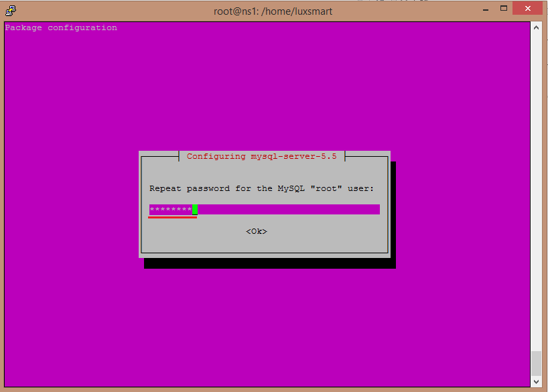The width and height of the screenshot is (548, 392).
Task: Click the vertical scrollbar thumb
Action: (x=536, y=364)
